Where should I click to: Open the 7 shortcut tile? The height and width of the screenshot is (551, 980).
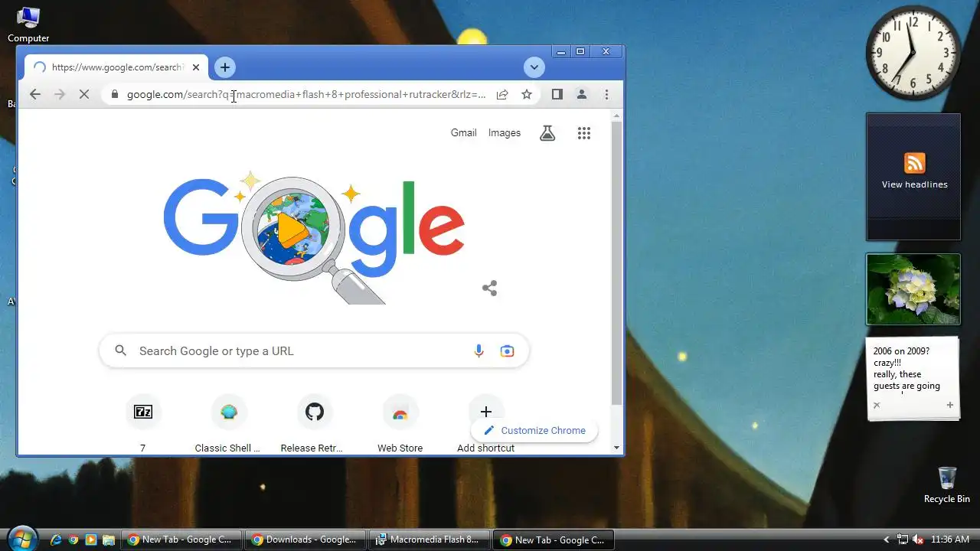(143, 422)
